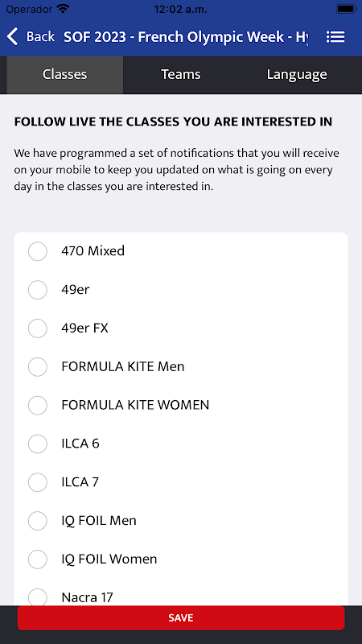The image size is (362, 644).
Task: Click the red SAVE button
Action: [180, 617]
